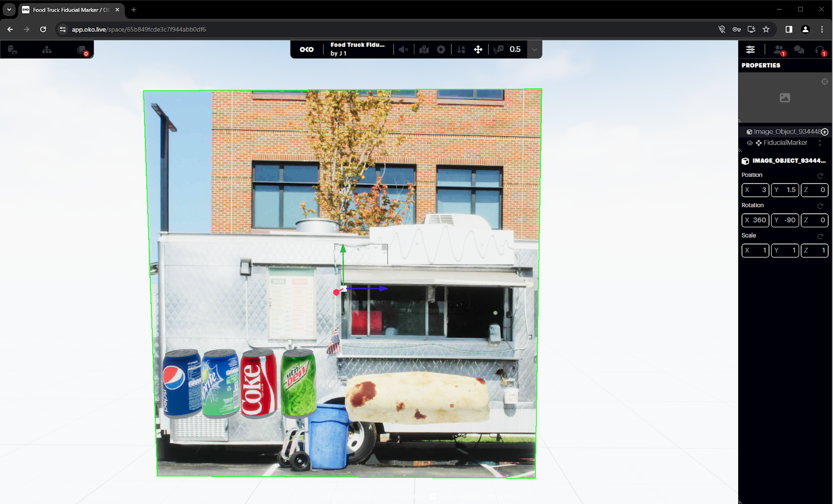Toggle FiducialMarker visibility with the eye icon
Image resolution: width=833 pixels, height=504 pixels.
coord(750,143)
